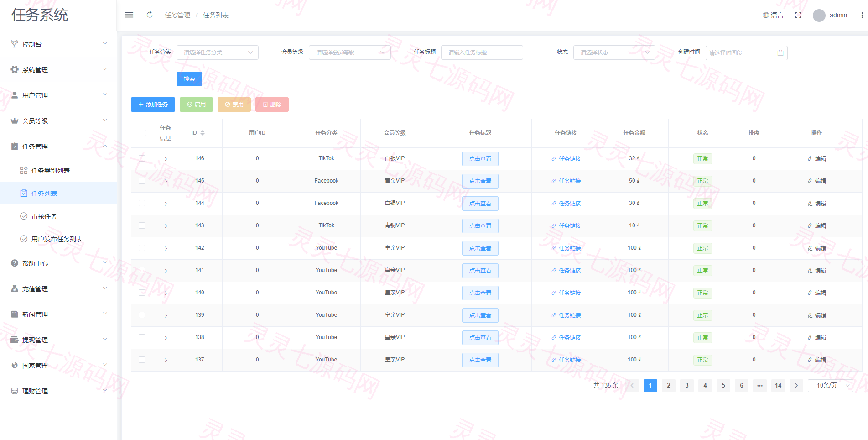Click the task title input field
This screenshot has height=440, width=868.
click(482, 52)
